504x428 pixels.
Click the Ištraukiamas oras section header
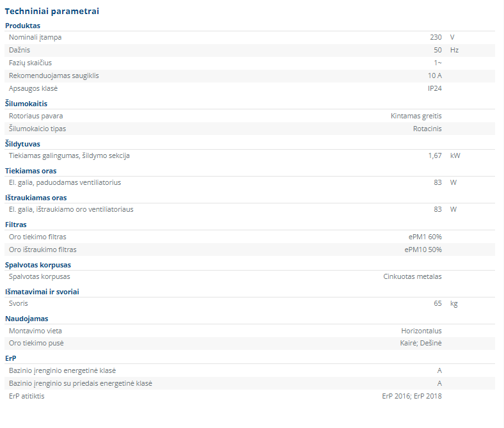(x=36, y=198)
